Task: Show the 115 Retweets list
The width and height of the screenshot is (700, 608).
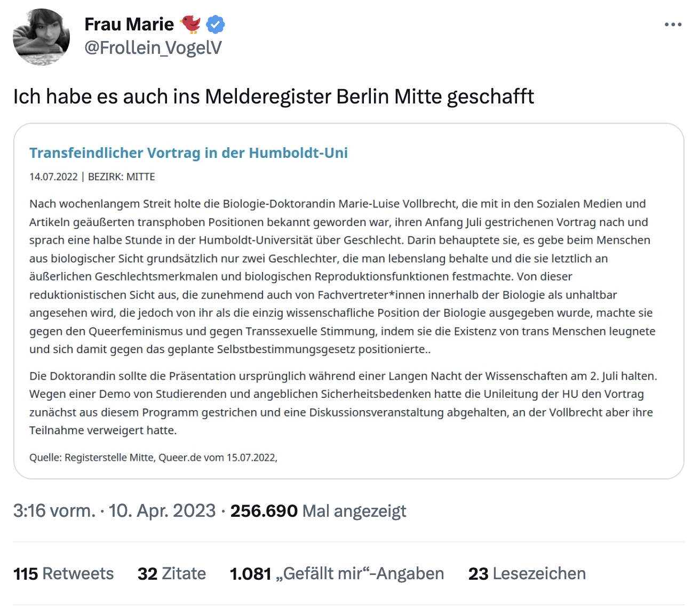Action: [63, 573]
